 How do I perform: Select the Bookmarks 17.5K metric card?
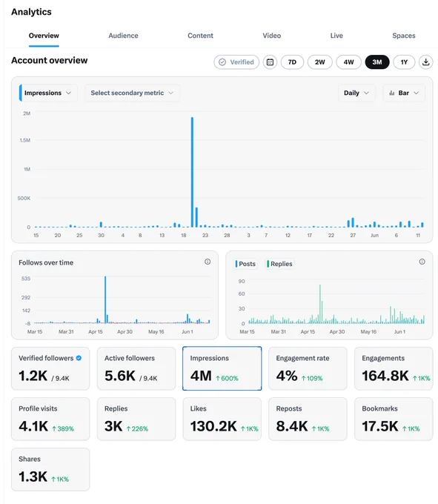point(394,419)
